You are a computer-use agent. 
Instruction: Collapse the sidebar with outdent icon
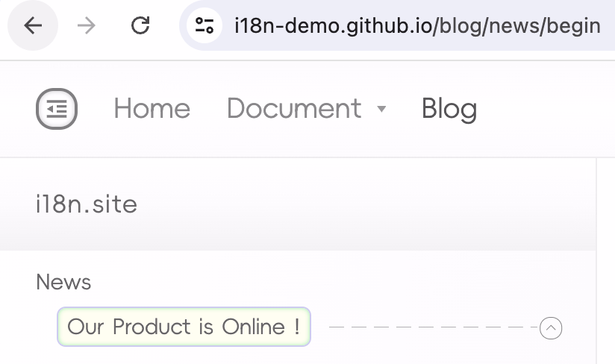57,109
